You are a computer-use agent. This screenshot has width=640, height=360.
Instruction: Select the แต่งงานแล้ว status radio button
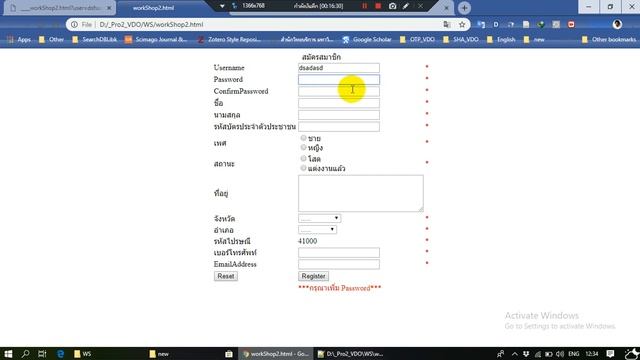[303, 168]
